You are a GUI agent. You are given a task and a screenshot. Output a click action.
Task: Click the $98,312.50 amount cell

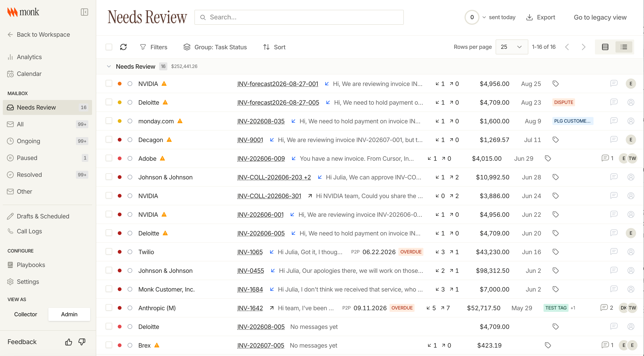coord(493,271)
